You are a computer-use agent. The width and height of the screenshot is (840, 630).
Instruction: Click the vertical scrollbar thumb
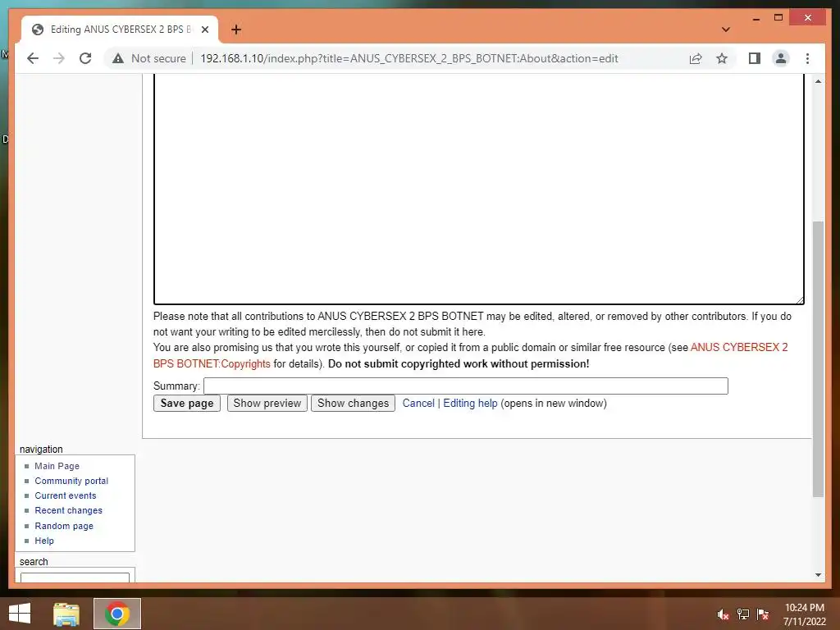(x=818, y=359)
